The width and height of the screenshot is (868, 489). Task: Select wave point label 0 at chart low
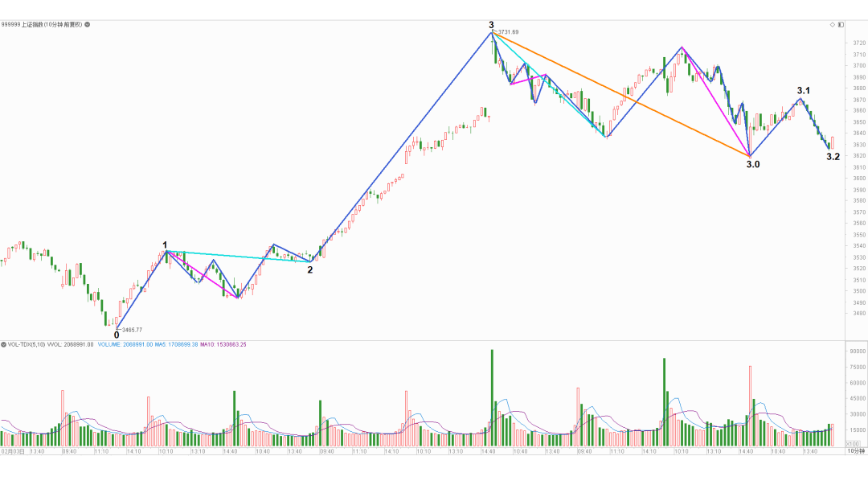click(117, 335)
